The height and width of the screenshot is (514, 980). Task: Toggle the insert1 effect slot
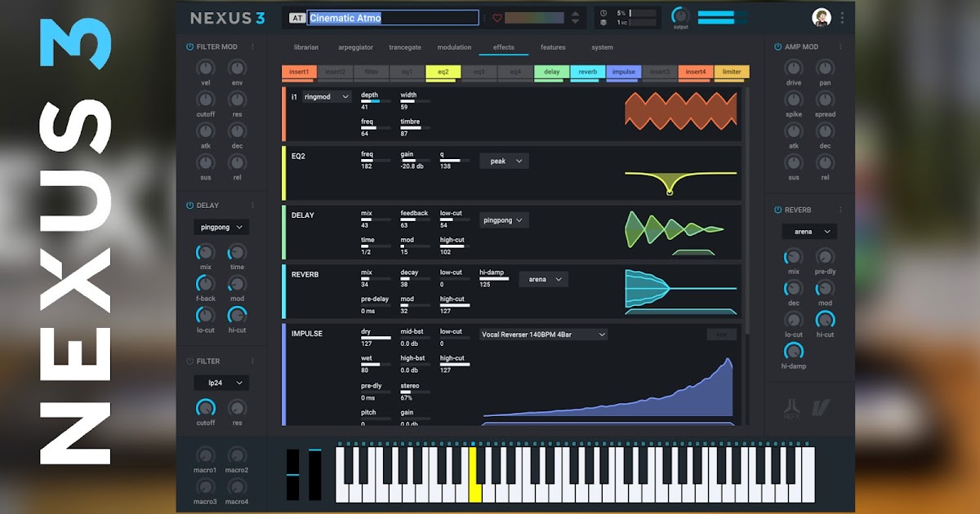299,73
